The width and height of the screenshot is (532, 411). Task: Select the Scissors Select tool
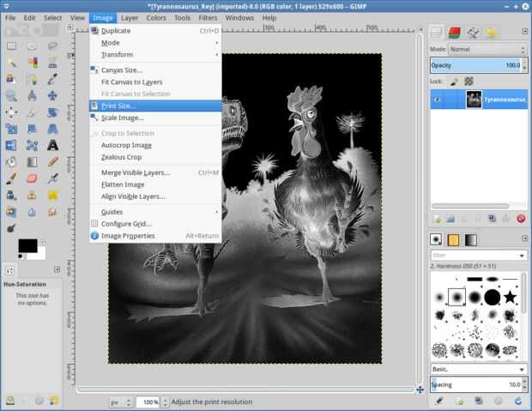click(x=52, y=63)
